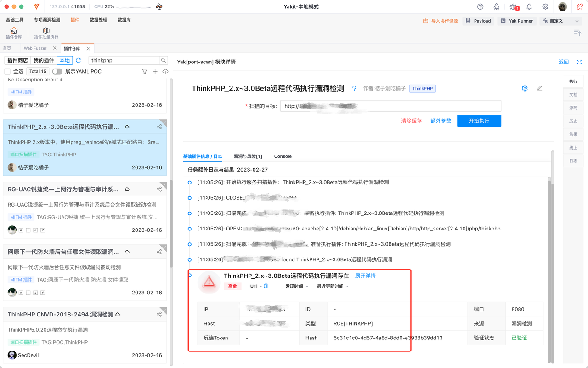Image resolution: width=588 pixels, height=368 pixels.
Task: Switch to Console tab
Action: tap(283, 156)
